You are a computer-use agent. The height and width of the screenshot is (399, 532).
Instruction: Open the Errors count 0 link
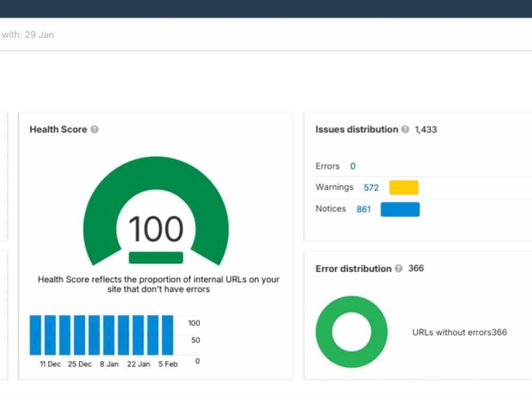coord(353,166)
